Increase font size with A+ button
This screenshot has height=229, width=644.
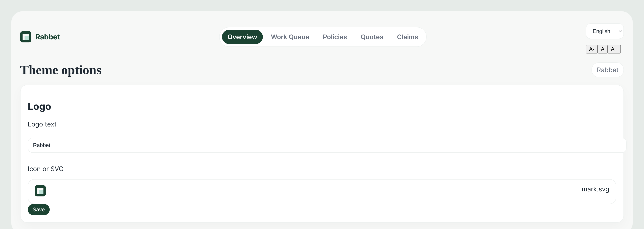tap(614, 49)
